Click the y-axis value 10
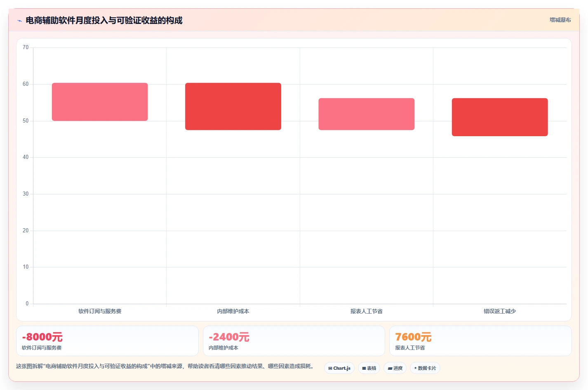This screenshot has height=390, width=588. 26,267
